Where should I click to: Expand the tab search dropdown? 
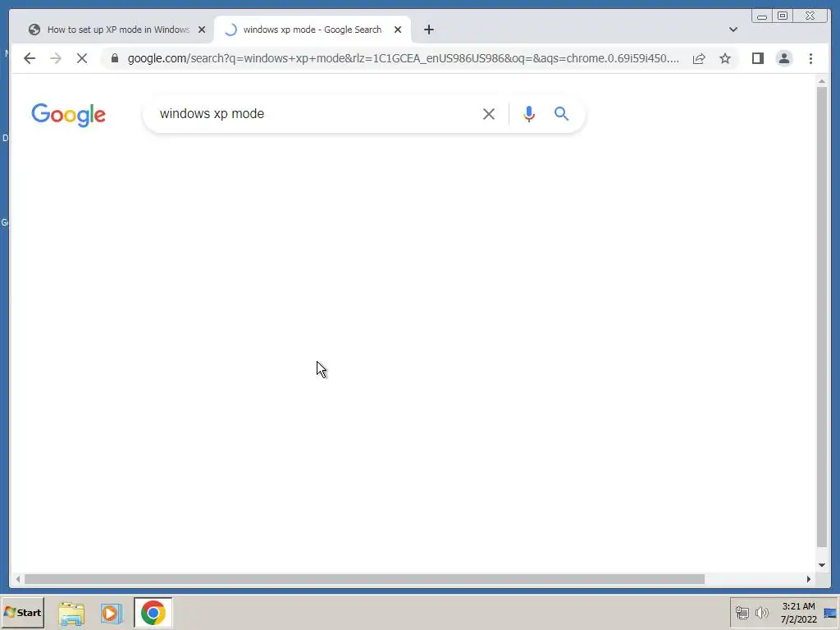[x=733, y=30]
